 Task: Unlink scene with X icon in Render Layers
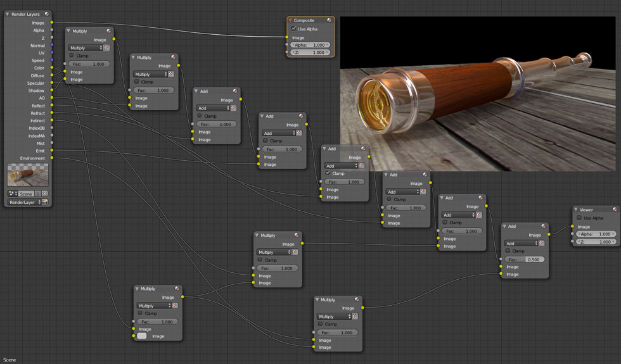pyautogui.click(x=44, y=194)
